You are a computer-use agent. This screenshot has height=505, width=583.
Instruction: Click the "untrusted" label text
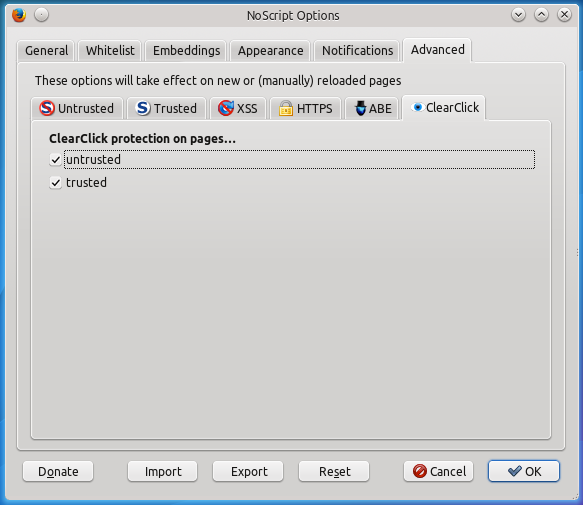(x=93, y=160)
